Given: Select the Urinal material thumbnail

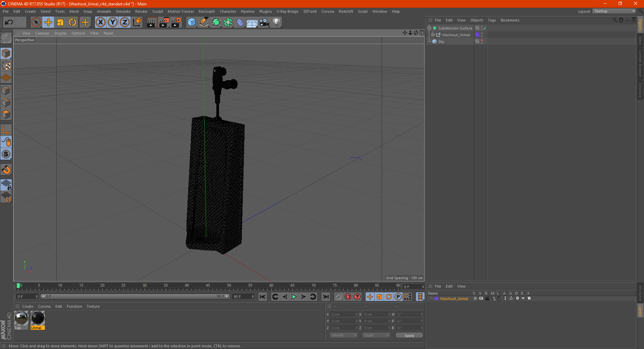Looking at the screenshot, I should 38,320.
